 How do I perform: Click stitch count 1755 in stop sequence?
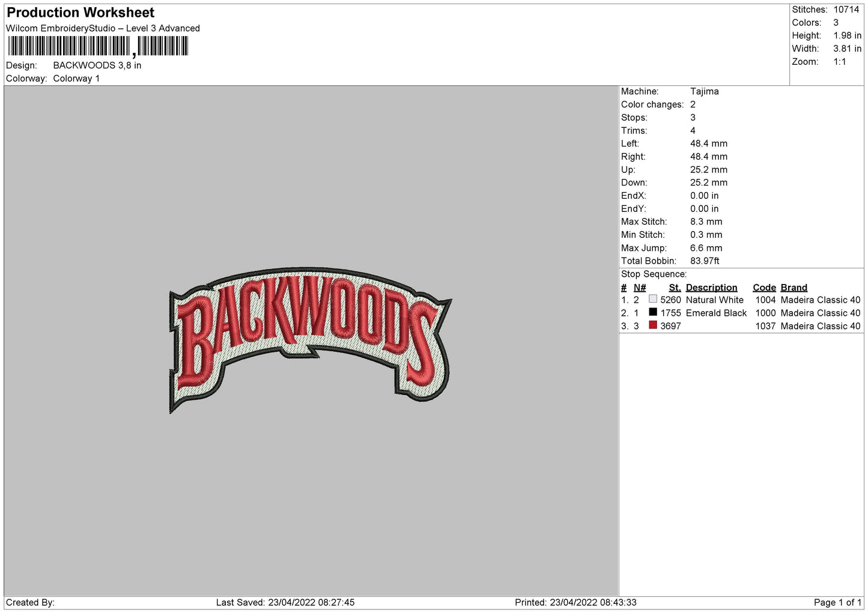coord(671,313)
